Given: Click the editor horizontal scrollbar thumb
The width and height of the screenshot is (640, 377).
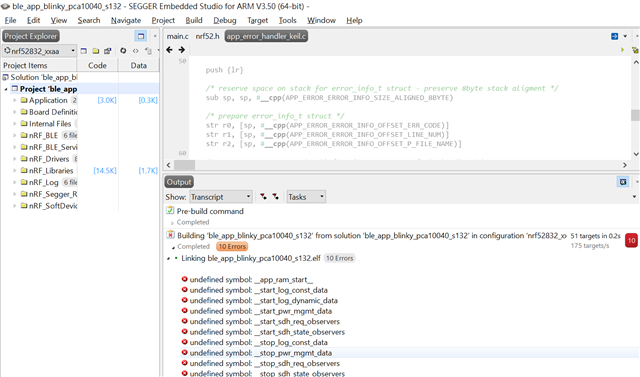Looking at the screenshot, I should point(184,165).
